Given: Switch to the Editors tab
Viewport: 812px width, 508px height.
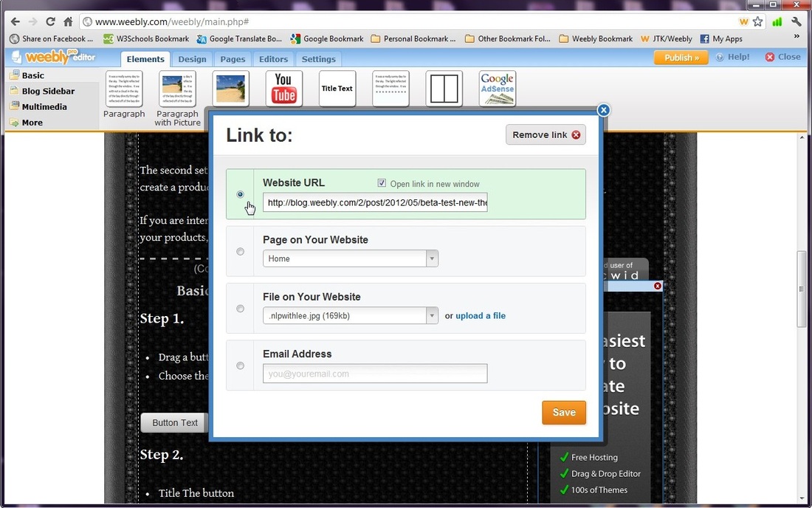Looking at the screenshot, I should [273, 59].
